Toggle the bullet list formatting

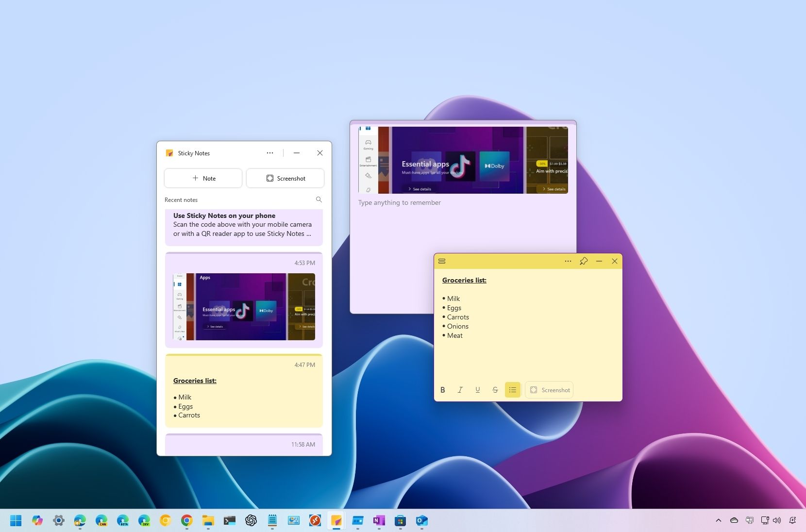(512, 390)
